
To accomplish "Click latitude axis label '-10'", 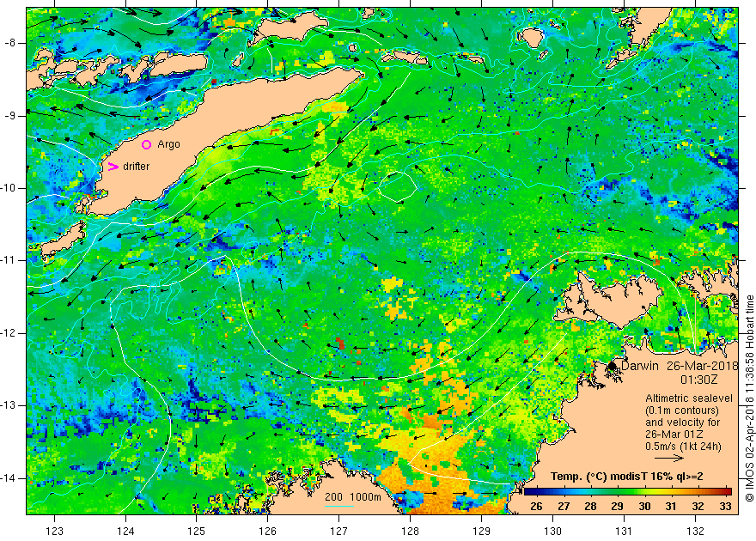I will [9, 188].
